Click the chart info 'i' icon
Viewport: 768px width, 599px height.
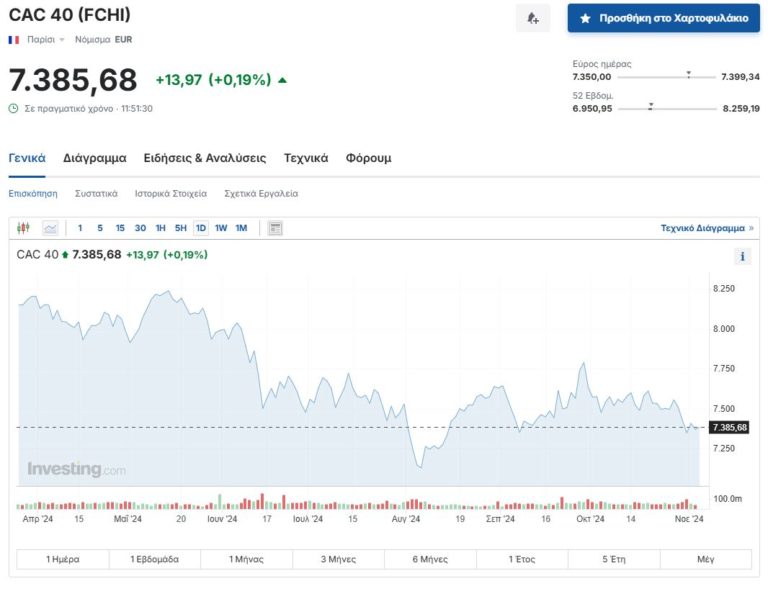(742, 256)
